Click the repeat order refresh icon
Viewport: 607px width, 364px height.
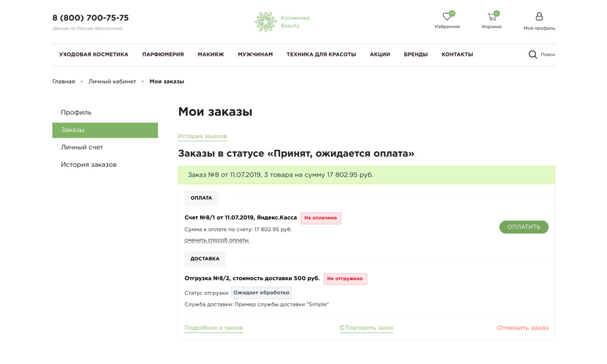(342, 328)
